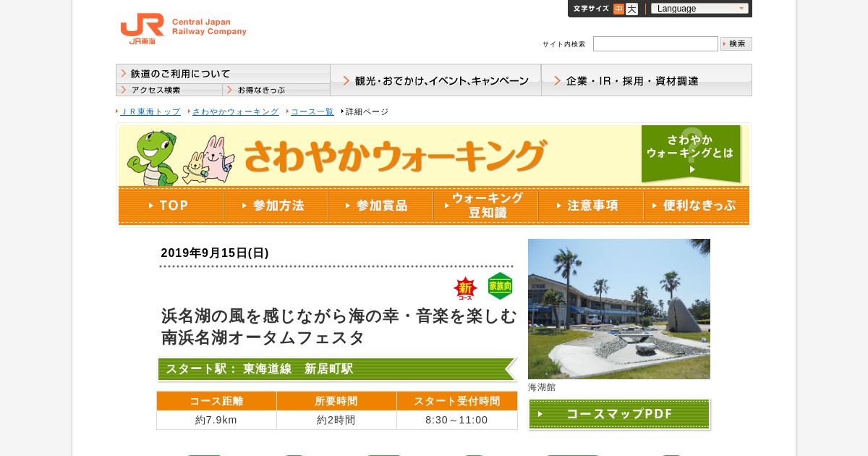The height and width of the screenshot is (456, 868).
Task: Click the 8:30～11:00 reception time cell
Action: (457, 420)
